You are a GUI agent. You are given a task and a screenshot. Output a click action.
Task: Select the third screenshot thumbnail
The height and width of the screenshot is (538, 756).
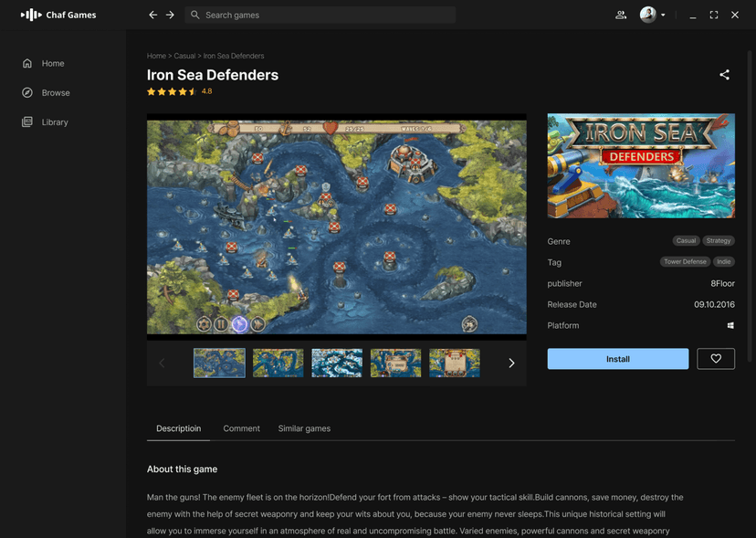click(337, 363)
